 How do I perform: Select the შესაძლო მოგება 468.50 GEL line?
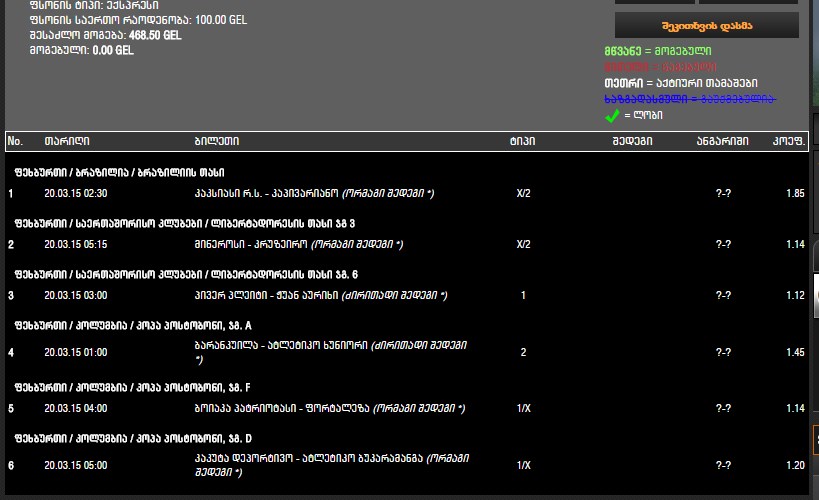[x=106, y=35]
